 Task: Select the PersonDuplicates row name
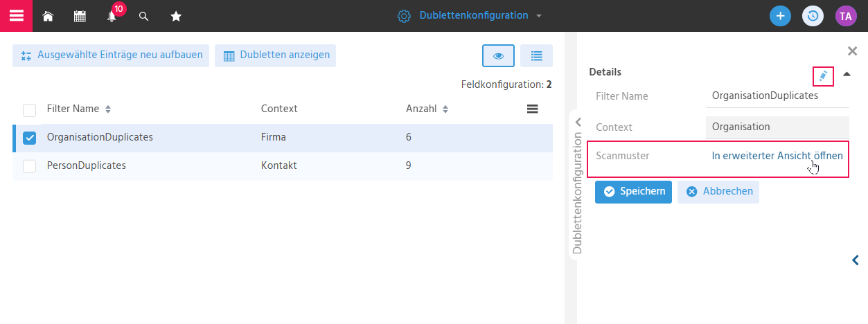coord(86,165)
